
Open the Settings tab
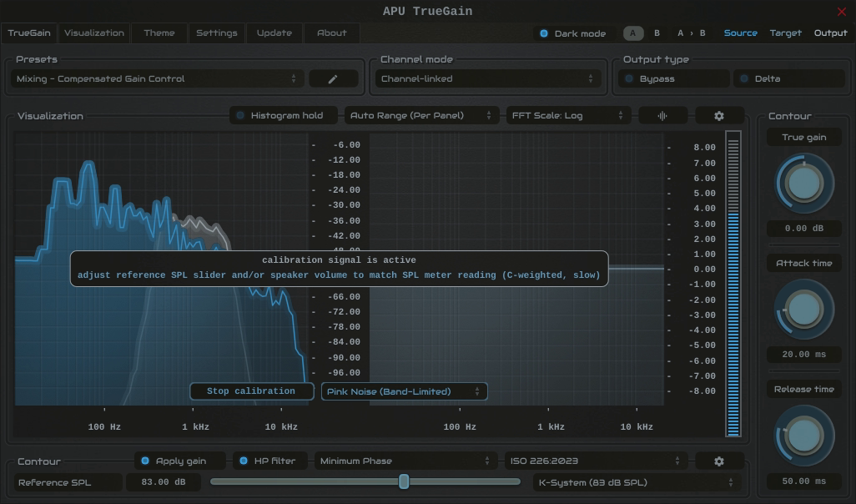pyautogui.click(x=217, y=33)
